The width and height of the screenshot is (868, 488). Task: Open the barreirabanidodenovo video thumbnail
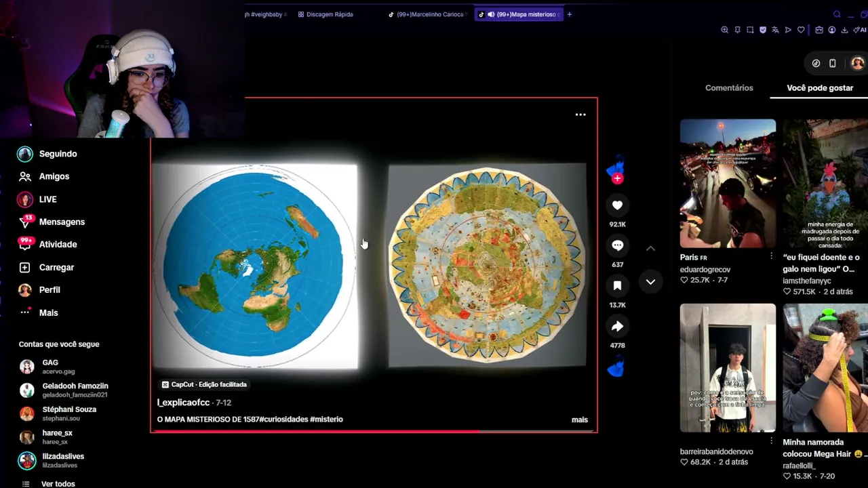728,368
